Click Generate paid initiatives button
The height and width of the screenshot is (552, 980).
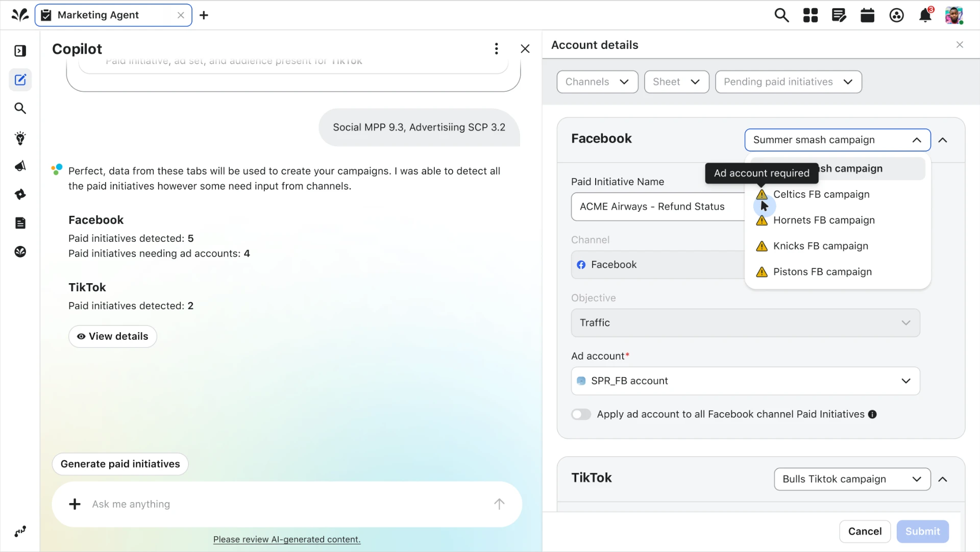[x=120, y=464]
